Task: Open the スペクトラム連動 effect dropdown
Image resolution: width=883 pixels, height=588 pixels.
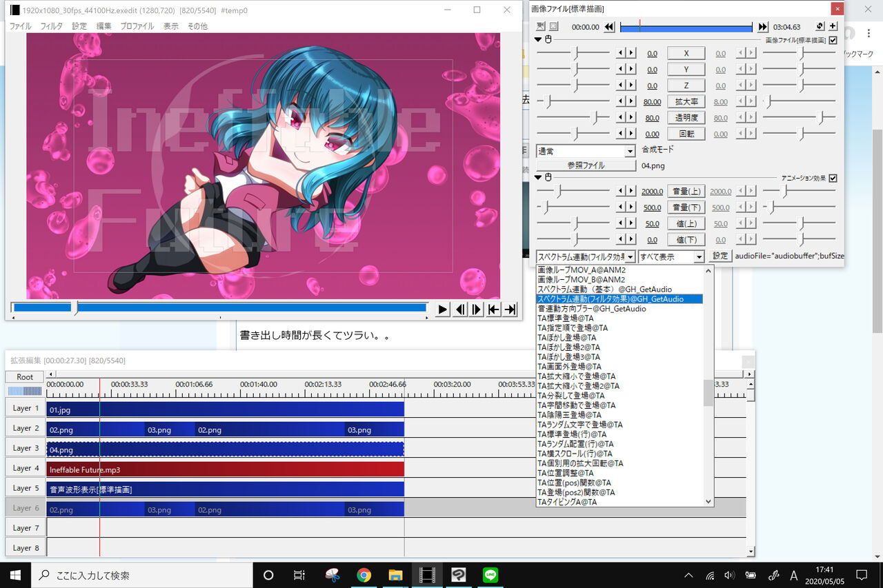Action: tap(586, 256)
